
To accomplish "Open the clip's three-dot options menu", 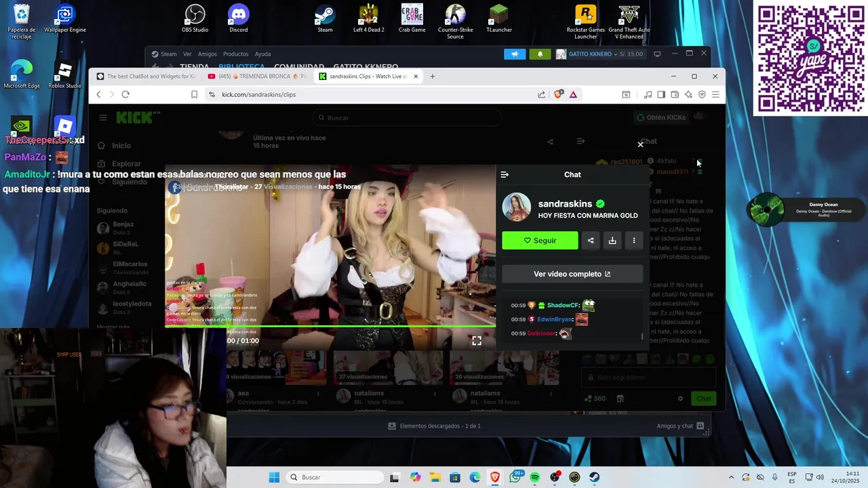I will tap(634, 241).
